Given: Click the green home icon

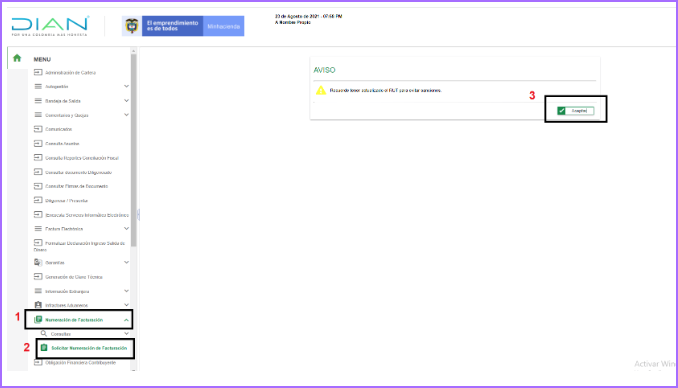Looking at the screenshot, I should pyautogui.click(x=17, y=58).
